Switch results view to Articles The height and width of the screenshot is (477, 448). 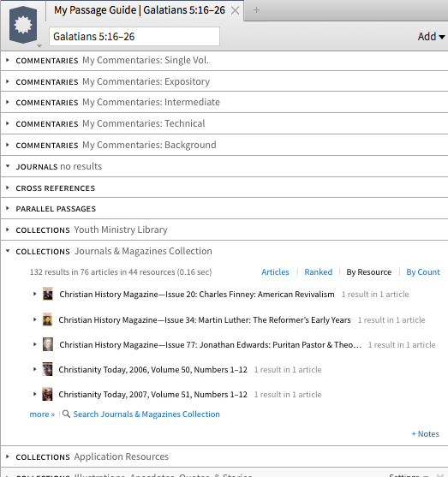click(275, 272)
